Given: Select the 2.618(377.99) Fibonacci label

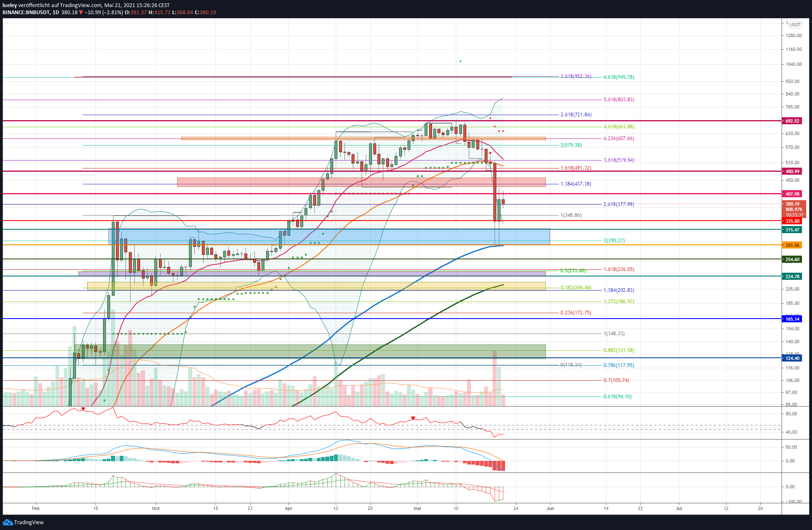Looking at the screenshot, I should [x=618, y=204].
